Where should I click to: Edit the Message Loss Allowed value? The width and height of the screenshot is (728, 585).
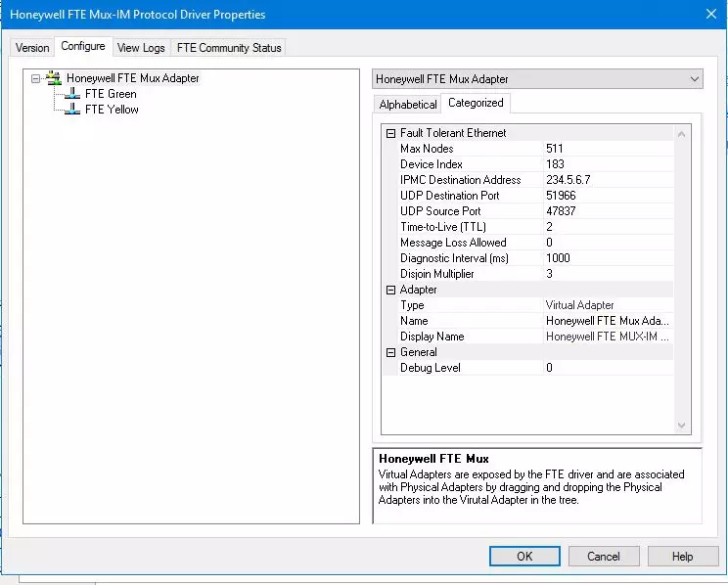(x=609, y=243)
